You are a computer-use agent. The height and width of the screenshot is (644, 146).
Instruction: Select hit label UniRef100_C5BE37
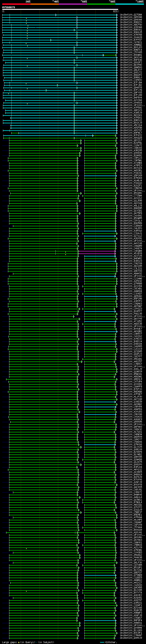131,512
